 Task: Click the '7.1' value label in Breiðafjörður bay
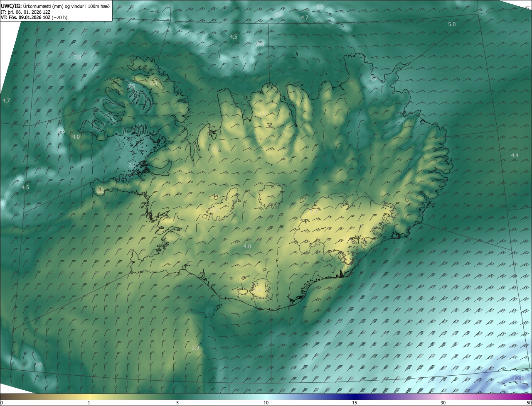[x=132, y=165]
